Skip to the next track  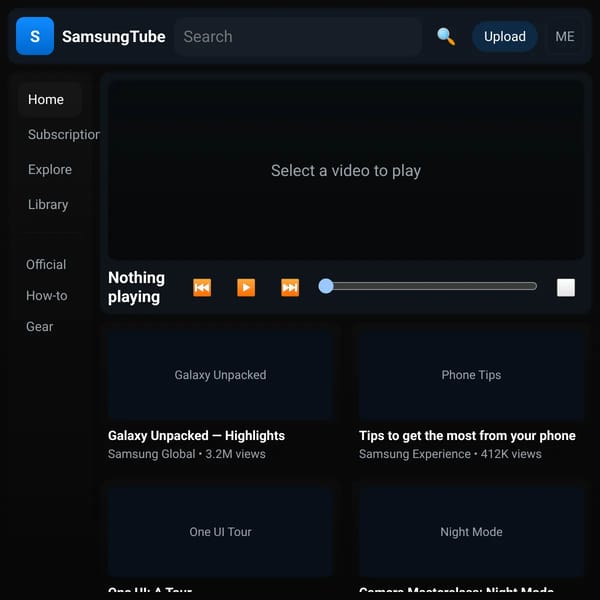tap(290, 287)
